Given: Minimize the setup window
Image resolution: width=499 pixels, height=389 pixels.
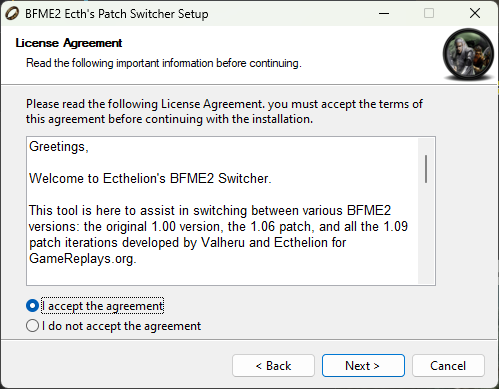Looking at the screenshot, I should (x=384, y=14).
